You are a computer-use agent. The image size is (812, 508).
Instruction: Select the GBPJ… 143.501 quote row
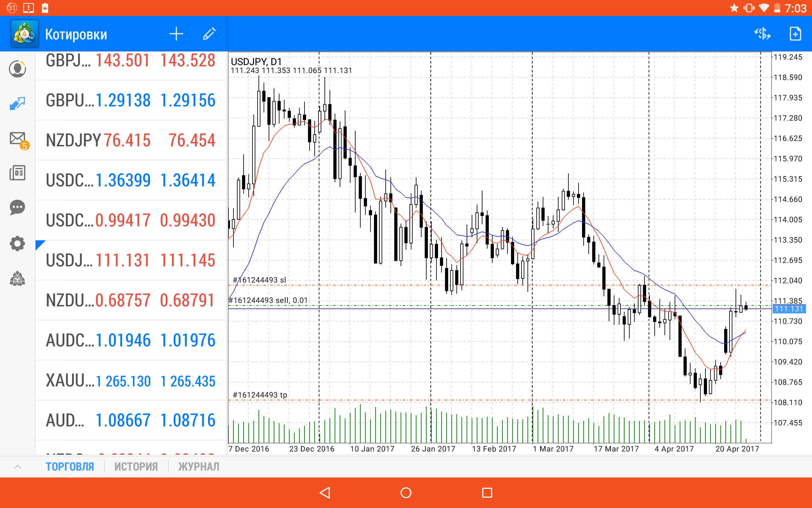pos(131,66)
